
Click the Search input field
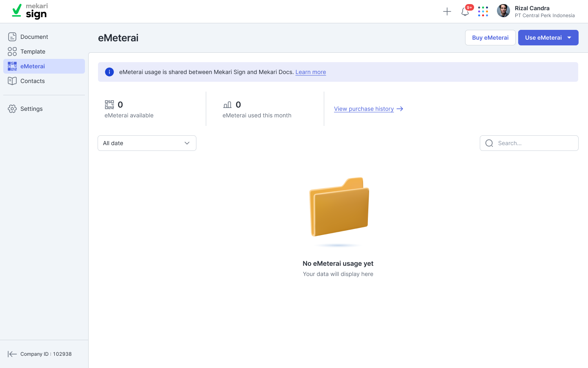[x=535, y=143]
